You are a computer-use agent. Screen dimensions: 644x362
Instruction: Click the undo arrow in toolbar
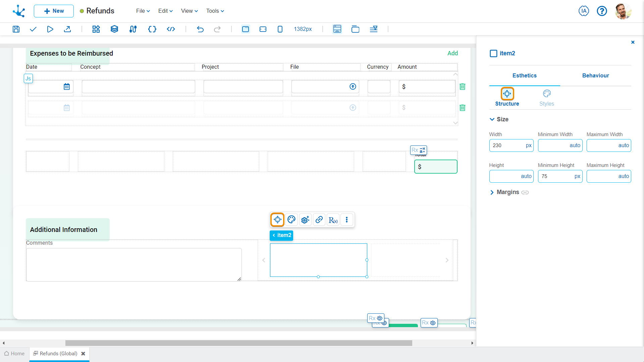pos(200,29)
